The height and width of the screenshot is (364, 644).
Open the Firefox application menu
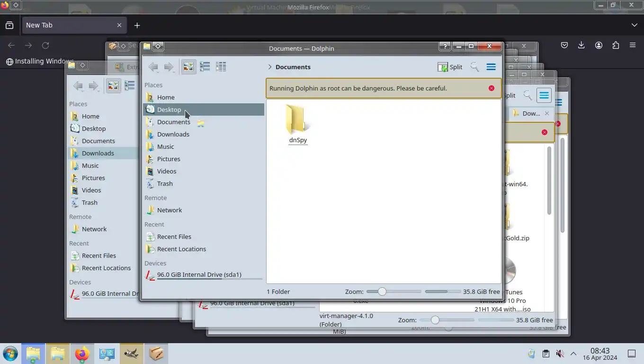tap(633, 45)
